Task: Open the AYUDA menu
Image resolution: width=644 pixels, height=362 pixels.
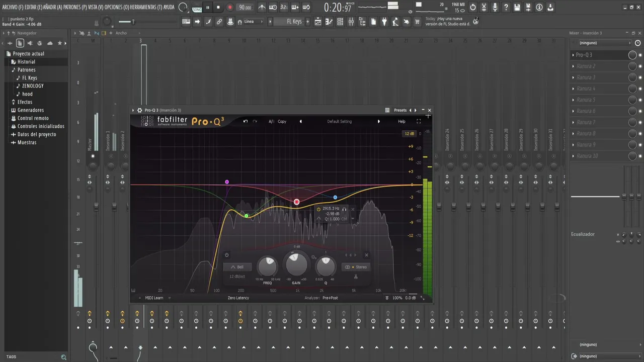Action: tap(169, 7)
